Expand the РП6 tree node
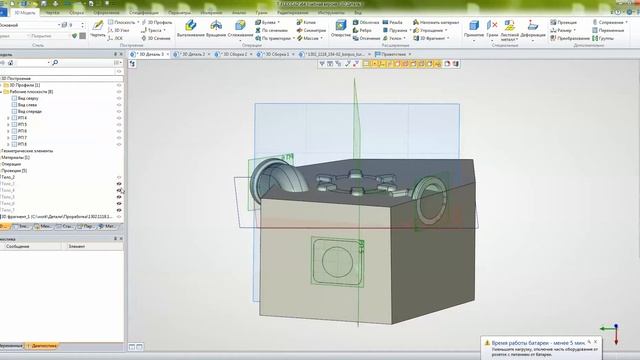 8,131
